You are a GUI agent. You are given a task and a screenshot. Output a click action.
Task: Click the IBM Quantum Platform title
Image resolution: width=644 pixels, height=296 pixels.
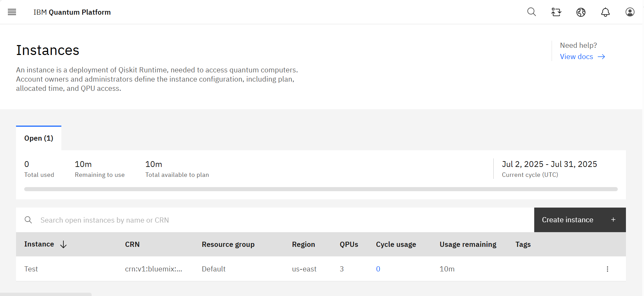[x=72, y=12]
